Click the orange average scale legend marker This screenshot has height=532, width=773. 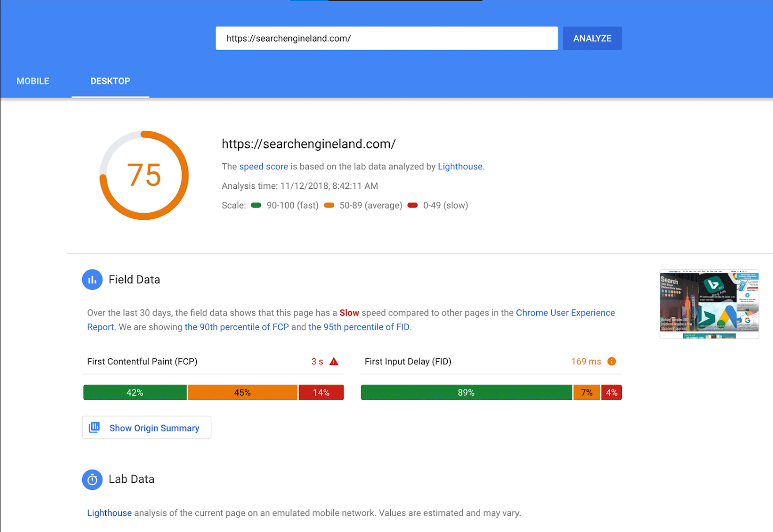[x=329, y=205]
